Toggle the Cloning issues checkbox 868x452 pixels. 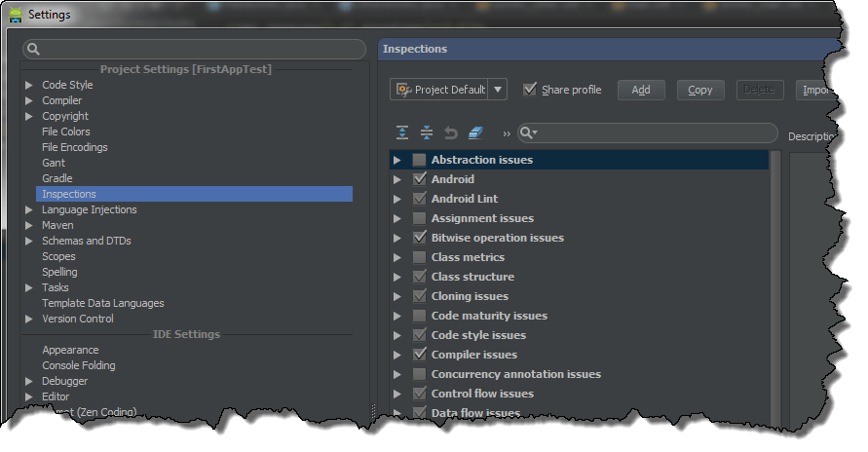coord(419,296)
